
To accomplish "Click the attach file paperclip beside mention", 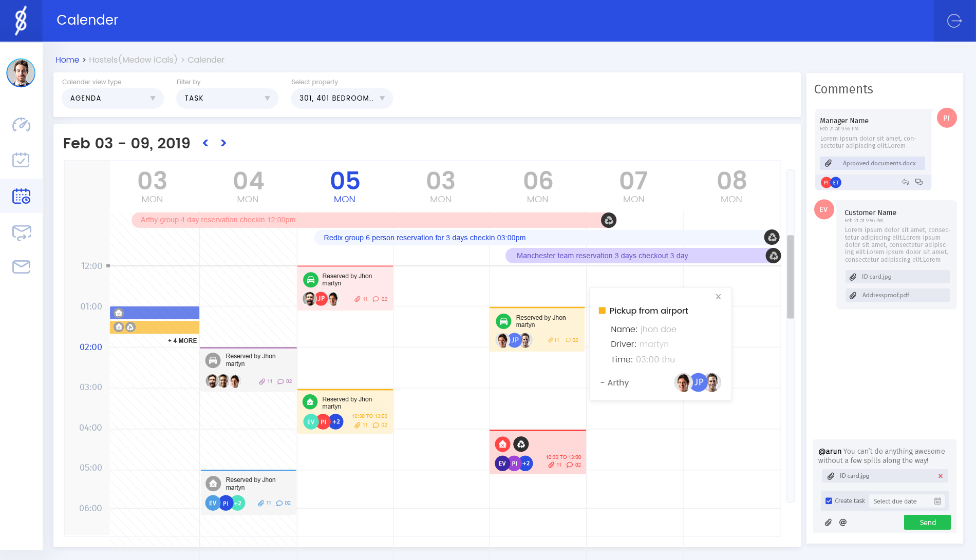I will coord(828,523).
